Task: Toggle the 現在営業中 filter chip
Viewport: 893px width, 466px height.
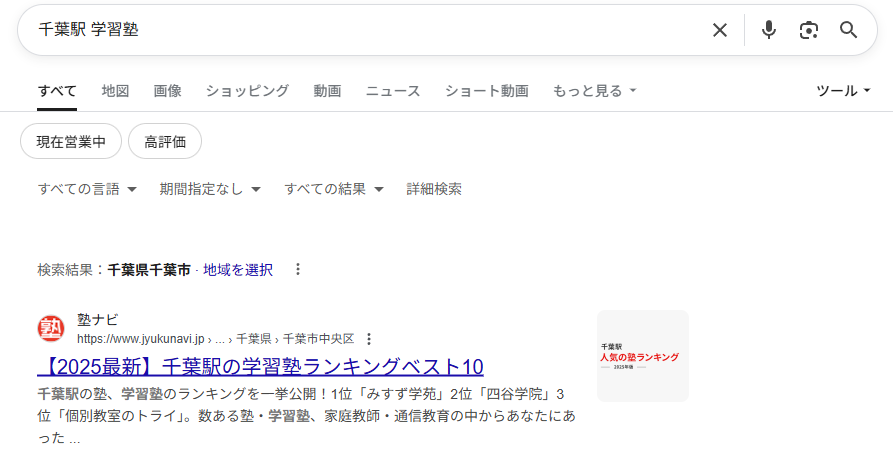Action: pos(71,141)
